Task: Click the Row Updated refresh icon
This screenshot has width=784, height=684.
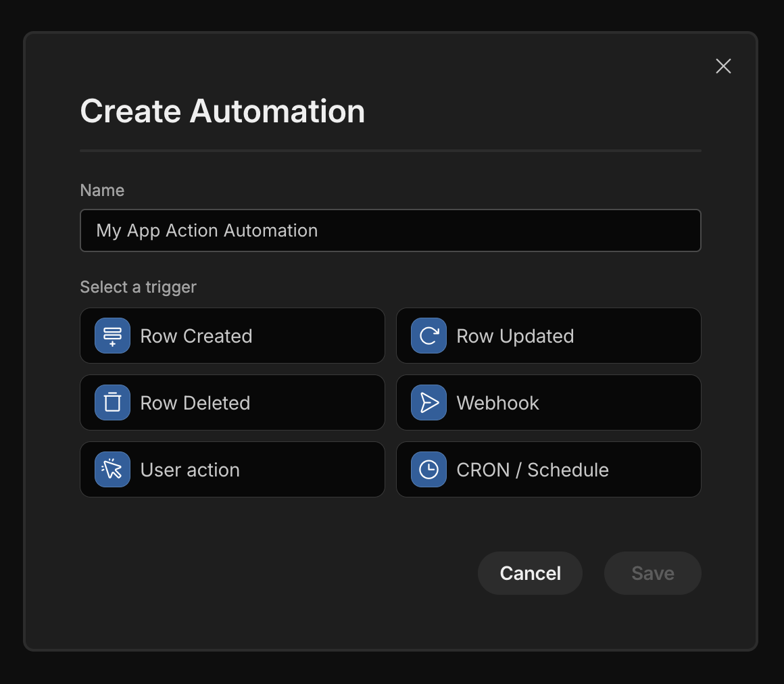Action: (x=428, y=335)
